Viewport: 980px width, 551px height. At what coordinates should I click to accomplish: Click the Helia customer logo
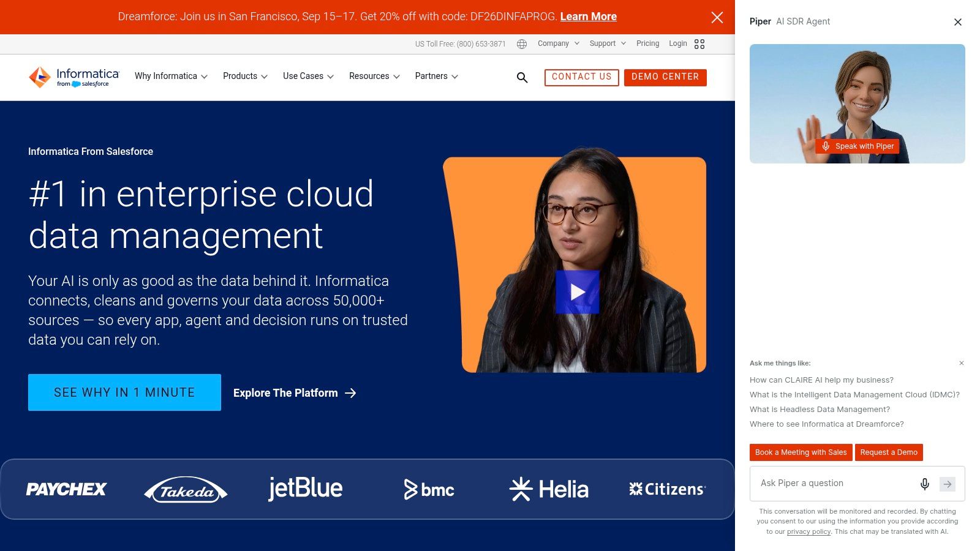[549, 489]
